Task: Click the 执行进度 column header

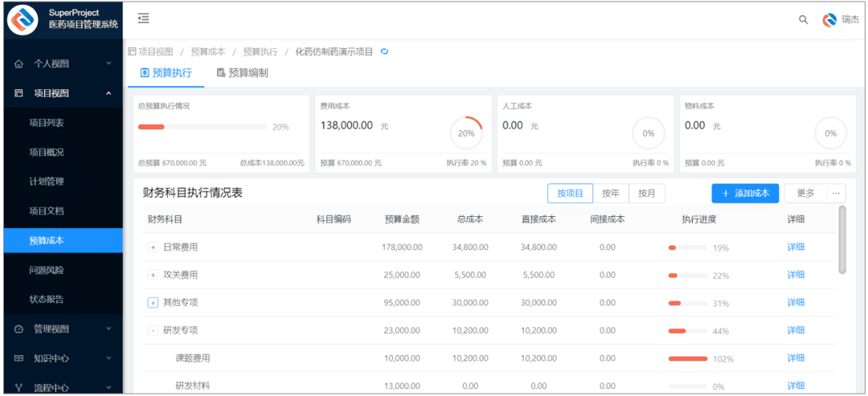Action: point(699,219)
